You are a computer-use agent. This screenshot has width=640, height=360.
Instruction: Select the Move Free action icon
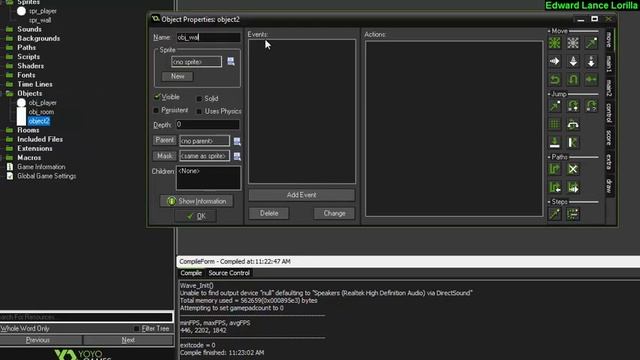(x=573, y=43)
